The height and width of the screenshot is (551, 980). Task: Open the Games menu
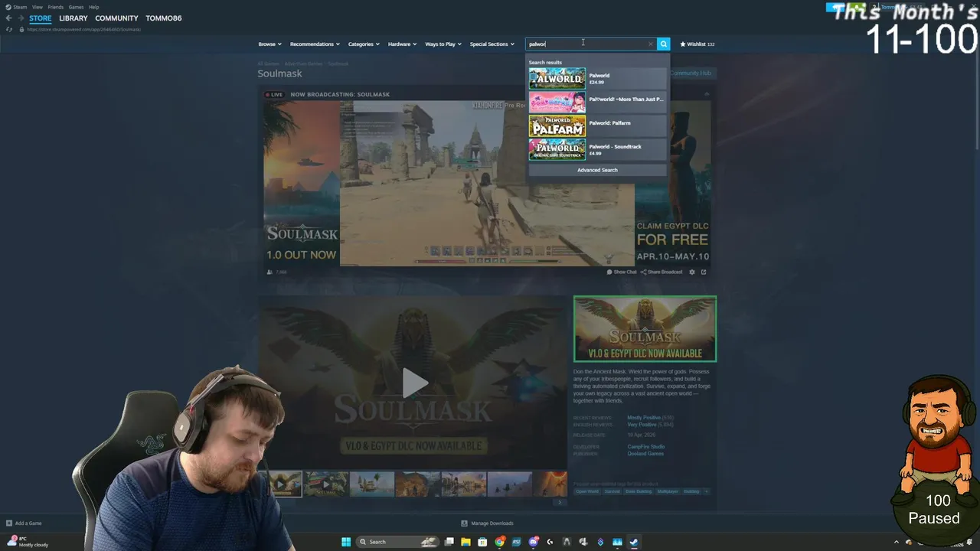coord(76,7)
